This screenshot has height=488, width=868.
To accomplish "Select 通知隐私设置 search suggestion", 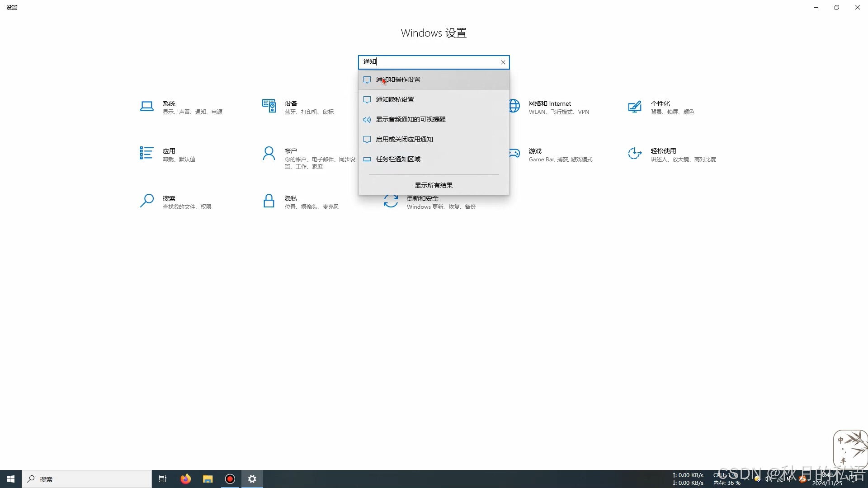I will pos(395,99).
